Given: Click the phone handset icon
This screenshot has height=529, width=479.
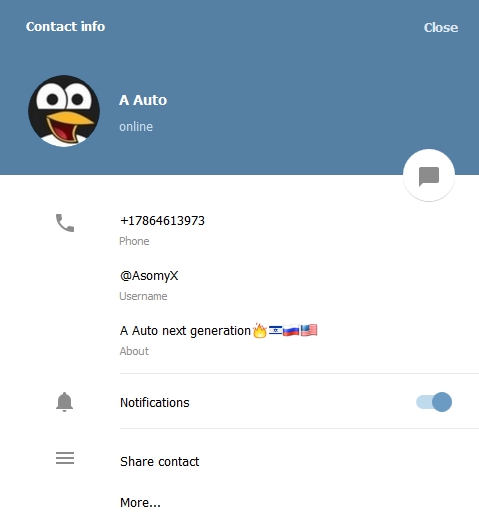Looking at the screenshot, I should click(65, 223).
